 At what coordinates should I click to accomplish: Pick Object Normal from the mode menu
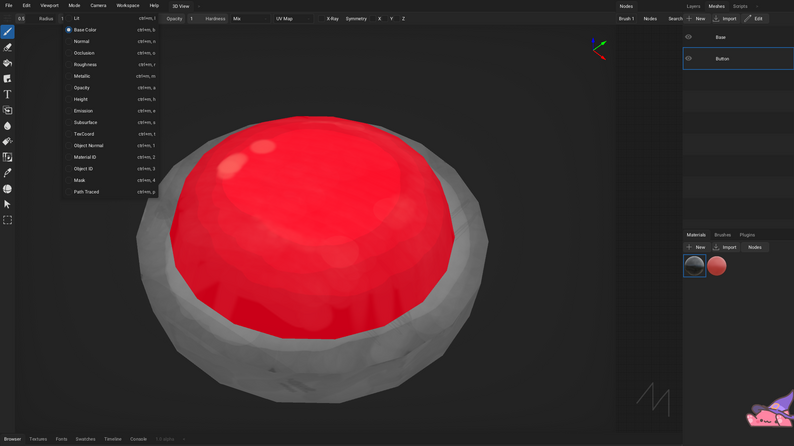coord(110,146)
